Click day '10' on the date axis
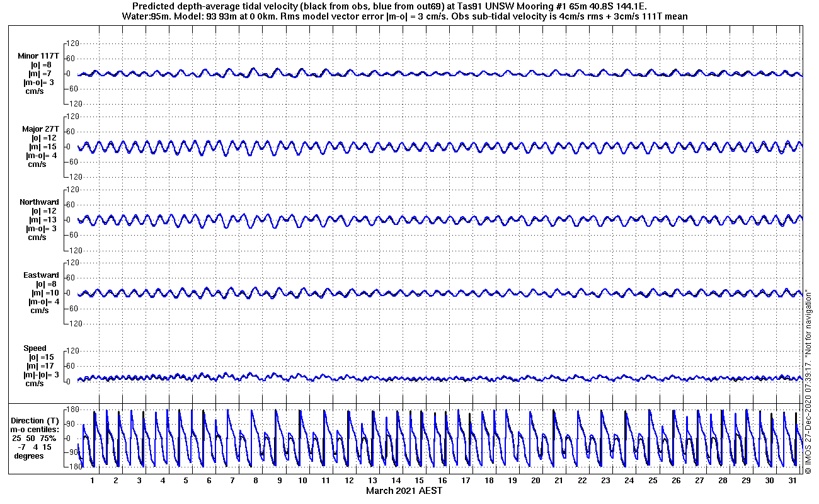Image resolution: width=819 pixels, height=504 pixels. point(302,481)
